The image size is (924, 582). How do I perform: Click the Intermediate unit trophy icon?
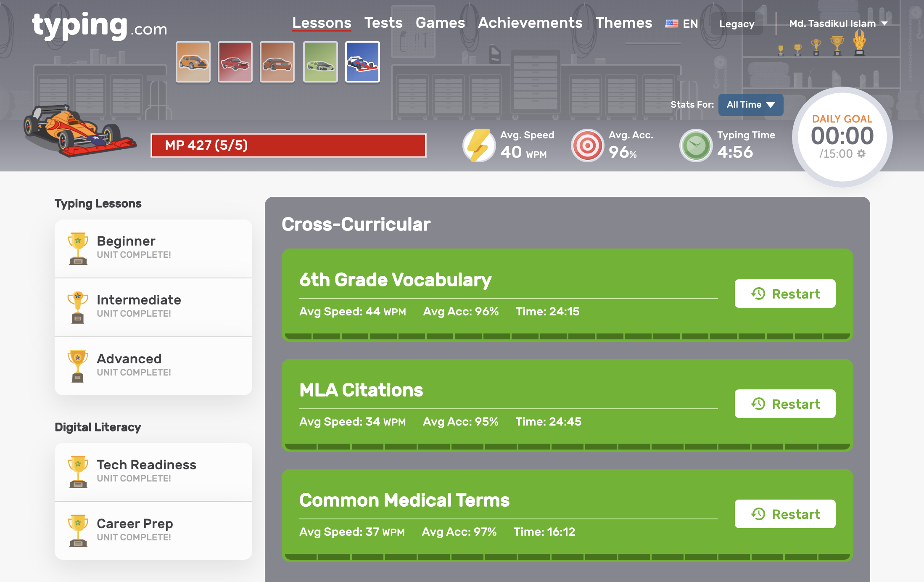[78, 307]
